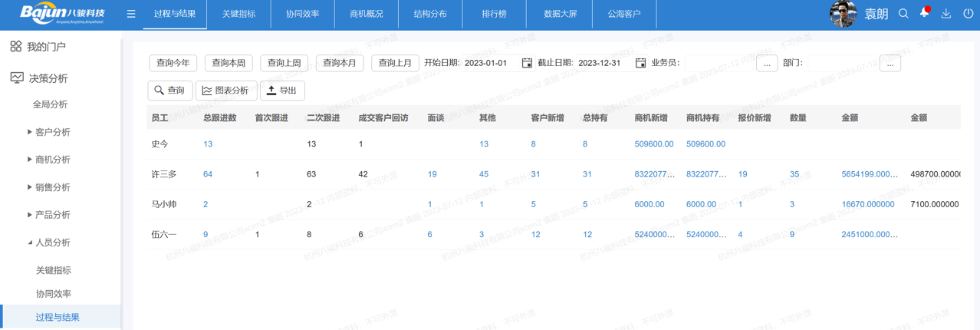The width and height of the screenshot is (980, 330).
Task: Click the power logout icon
Action: [x=967, y=14]
